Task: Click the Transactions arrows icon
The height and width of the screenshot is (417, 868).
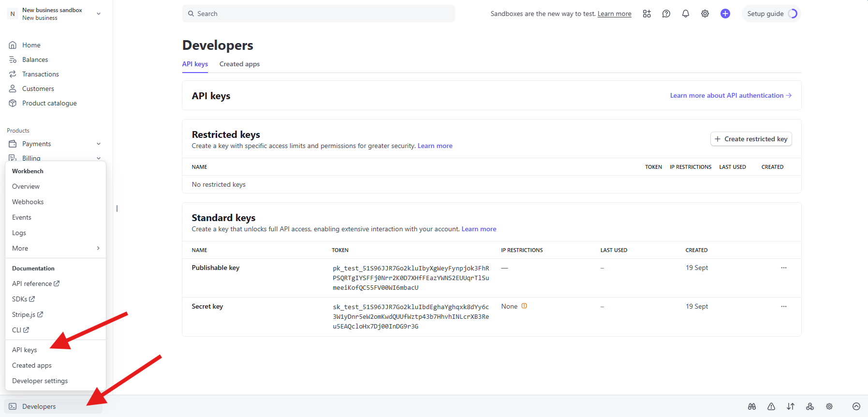Action: click(x=13, y=74)
